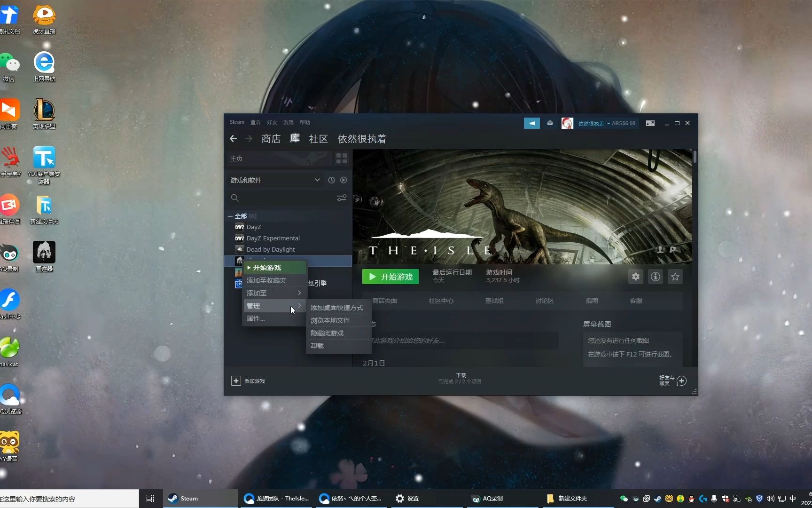Image resolution: width=812 pixels, height=508 pixels.
Task: Show The Isle game info icon
Action: [656, 277]
